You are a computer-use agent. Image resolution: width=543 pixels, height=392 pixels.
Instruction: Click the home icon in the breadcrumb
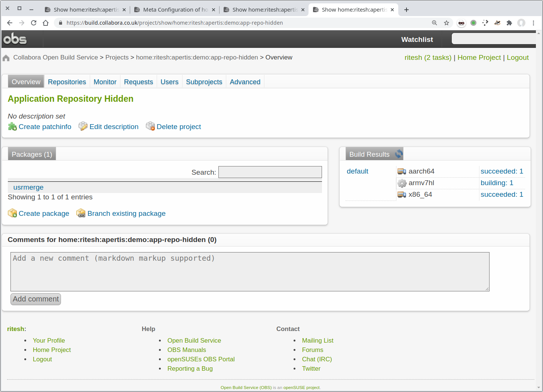point(6,58)
